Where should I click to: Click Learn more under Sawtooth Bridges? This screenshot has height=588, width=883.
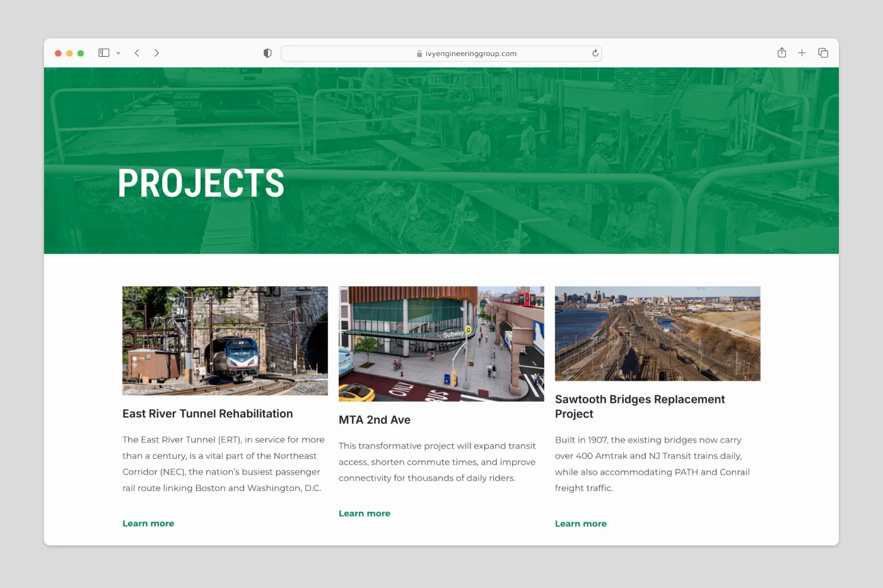point(581,524)
